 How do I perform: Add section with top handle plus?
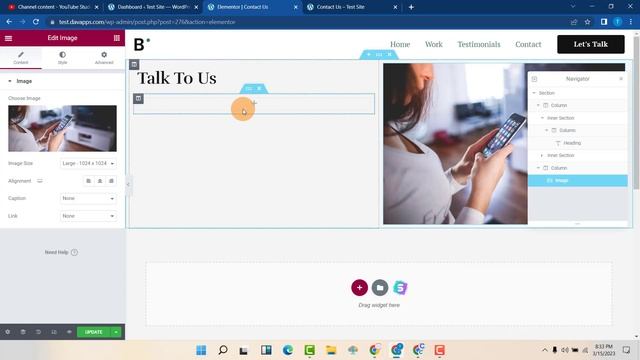click(x=369, y=54)
